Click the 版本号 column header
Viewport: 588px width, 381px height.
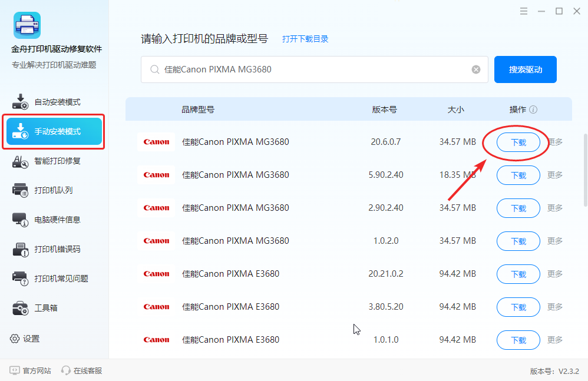pyautogui.click(x=384, y=110)
